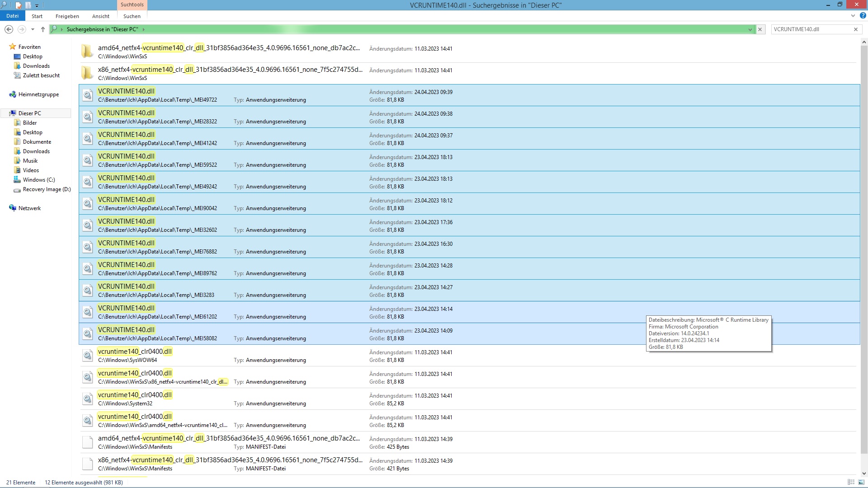Open the Recovery Image (D:) drive
The image size is (868, 488).
(x=47, y=189)
